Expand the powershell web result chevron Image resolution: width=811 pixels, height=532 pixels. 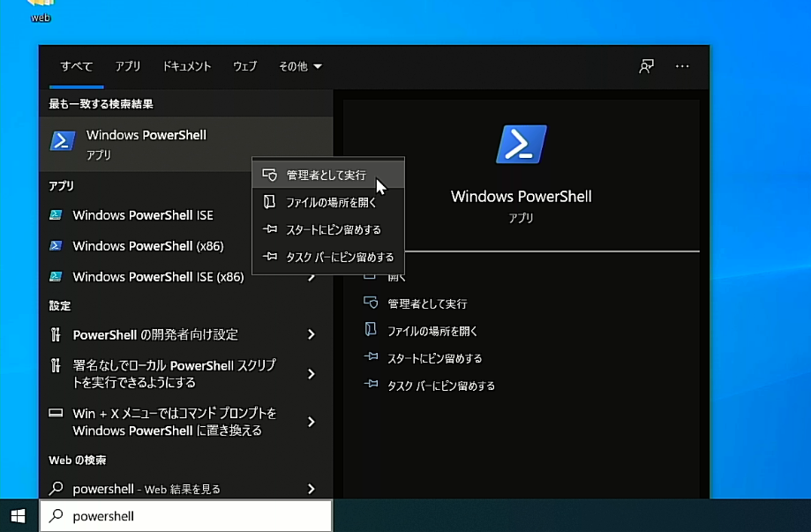coord(311,489)
